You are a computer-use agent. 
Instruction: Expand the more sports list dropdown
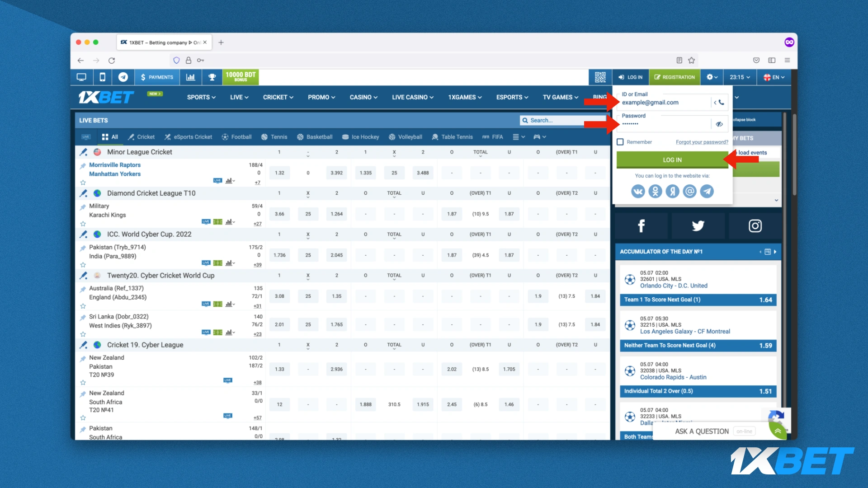click(519, 137)
